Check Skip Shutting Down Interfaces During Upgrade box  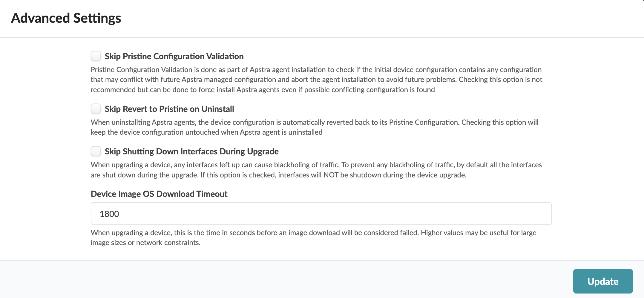click(96, 151)
